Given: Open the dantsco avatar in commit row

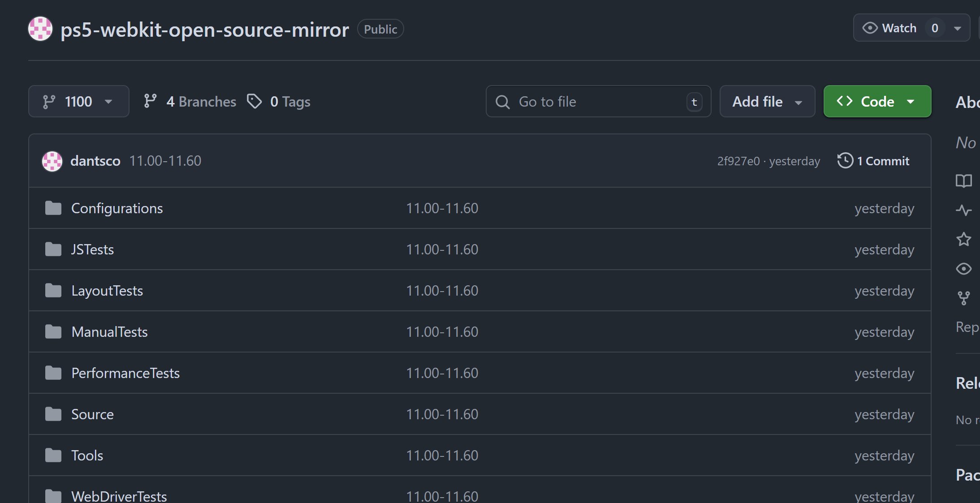Looking at the screenshot, I should pyautogui.click(x=52, y=161).
